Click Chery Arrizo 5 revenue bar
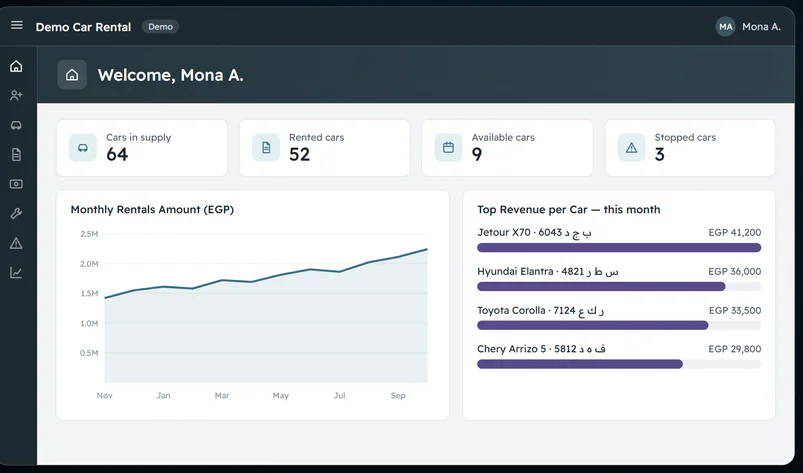Screen dimensions: 803x473 pyautogui.click(x=580, y=364)
